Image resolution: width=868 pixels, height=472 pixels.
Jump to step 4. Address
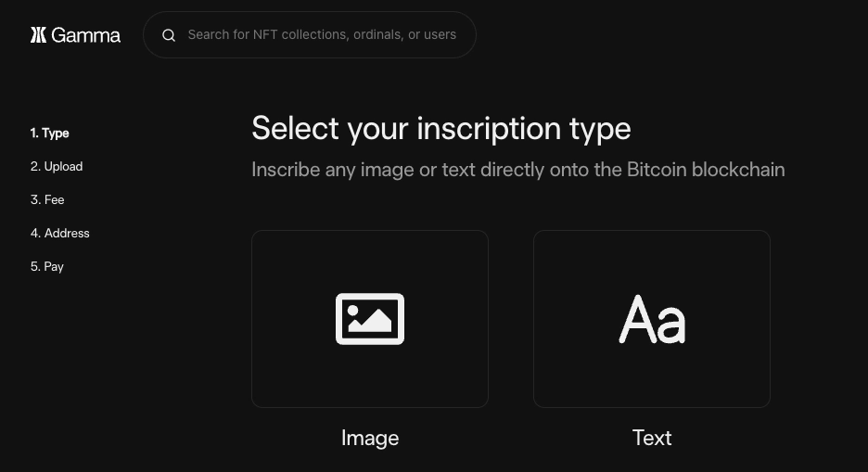coord(59,233)
